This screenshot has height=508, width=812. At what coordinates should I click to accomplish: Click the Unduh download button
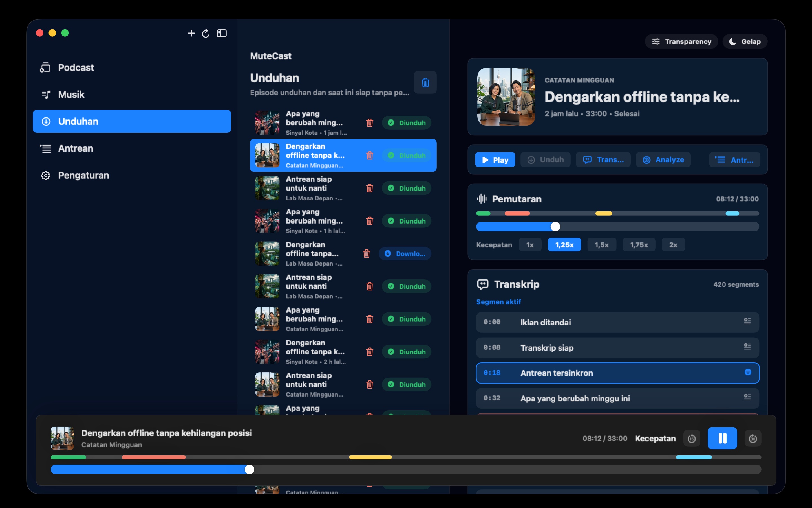(x=545, y=159)
